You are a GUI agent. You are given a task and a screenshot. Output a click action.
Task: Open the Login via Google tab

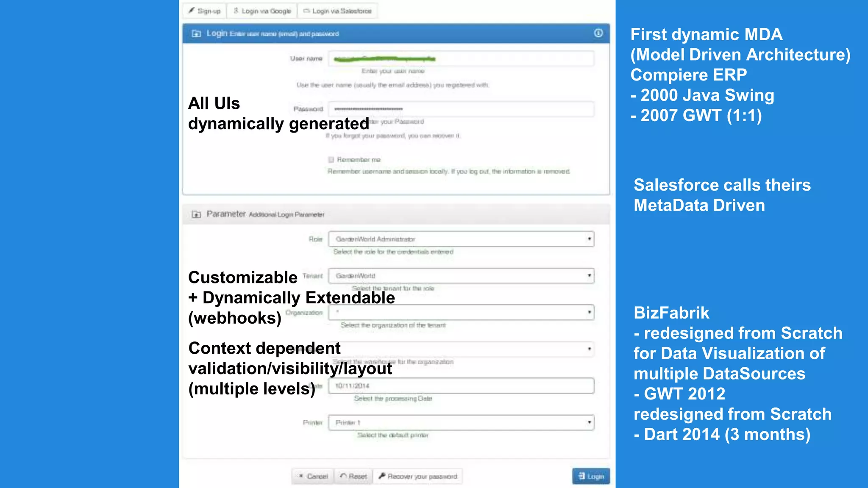pos(262,11)
